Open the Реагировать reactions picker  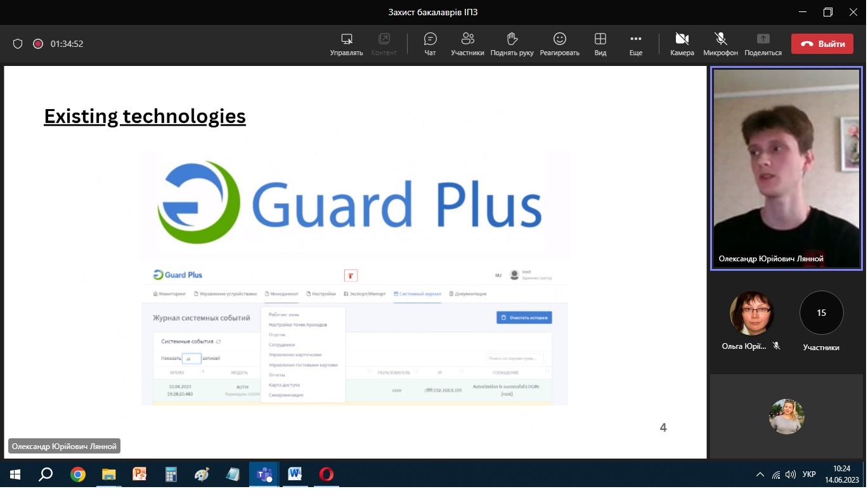pos(560,44)
